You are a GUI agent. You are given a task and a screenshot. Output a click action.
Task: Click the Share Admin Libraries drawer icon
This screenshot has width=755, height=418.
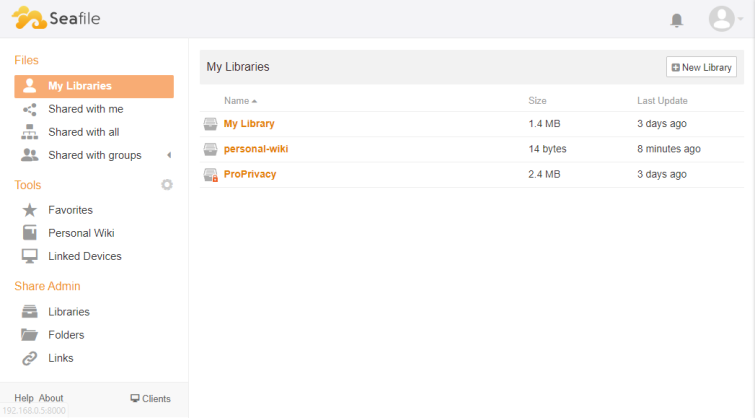point(29,312)
